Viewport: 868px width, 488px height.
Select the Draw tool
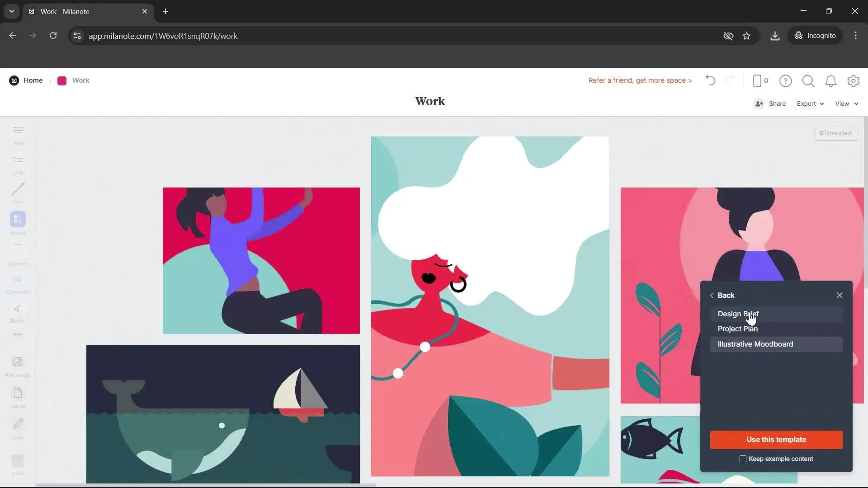18,427
